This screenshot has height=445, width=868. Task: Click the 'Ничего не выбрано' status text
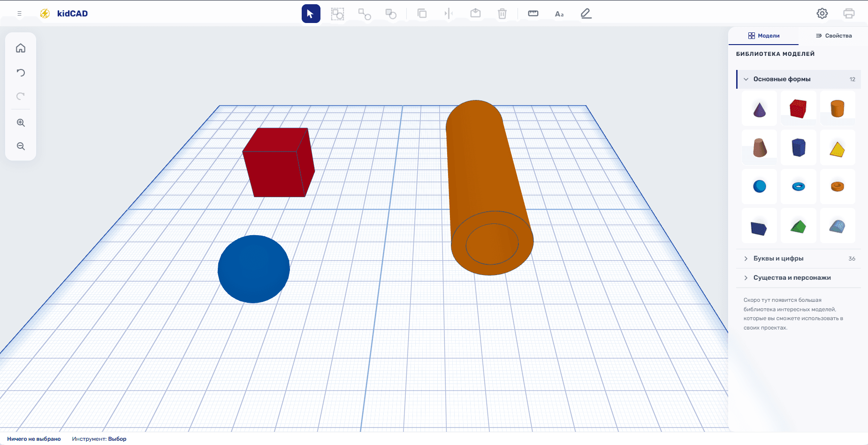(x=34, y=439)
